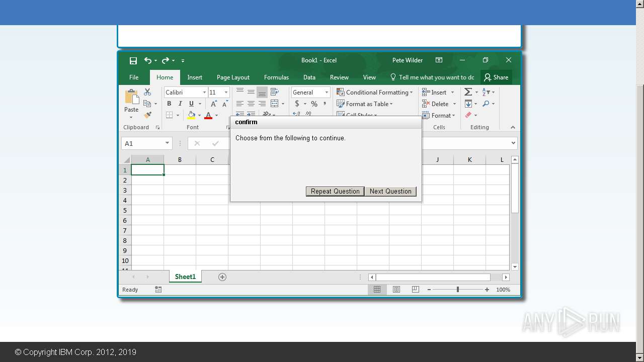Click Merge & Center icon
Viewport: 644px width, 362px height.
(x=275, y=104)
